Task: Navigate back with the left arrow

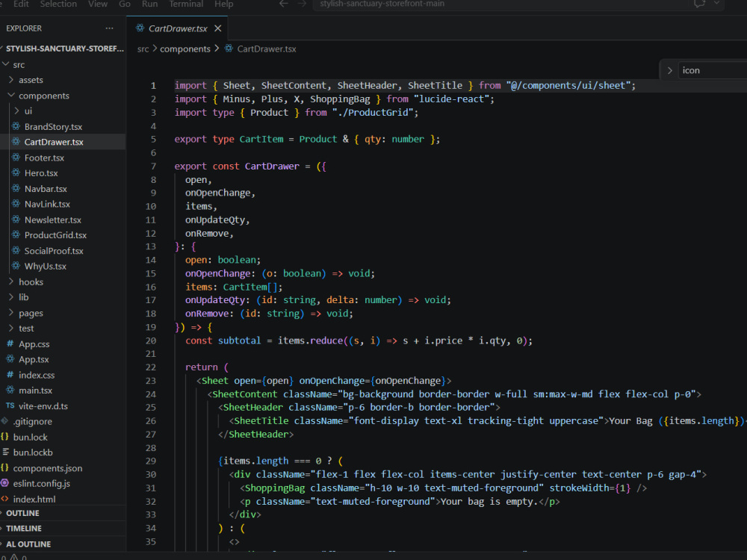Action: tap(283, 4)
